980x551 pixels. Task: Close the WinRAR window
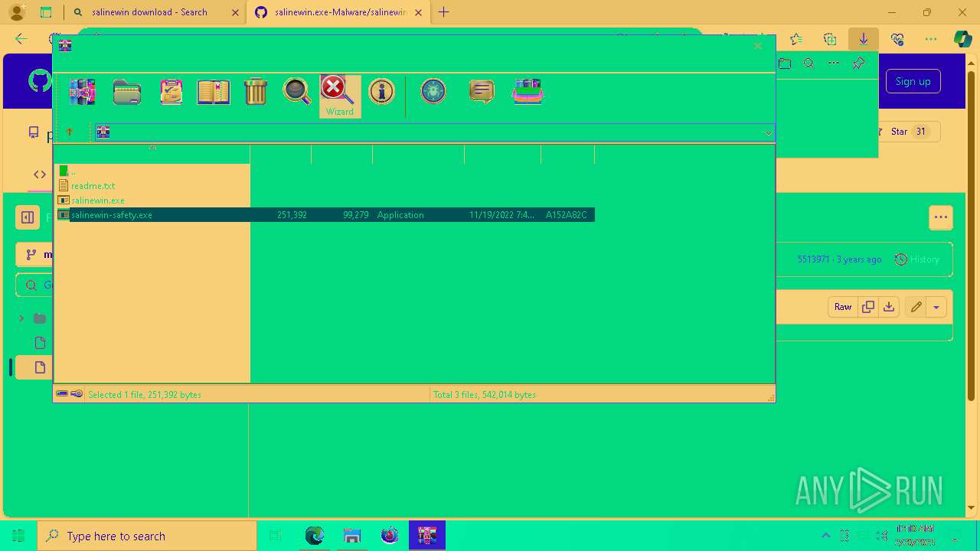point(758,46)
